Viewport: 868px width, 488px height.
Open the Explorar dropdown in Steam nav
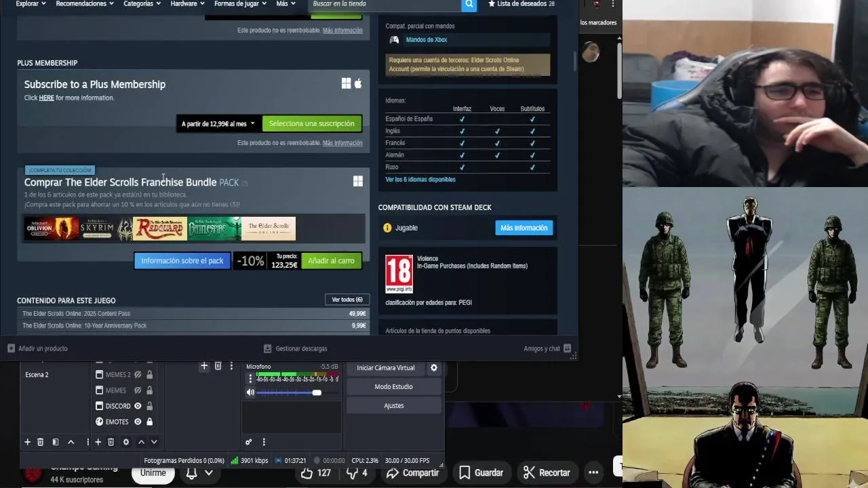31,4
